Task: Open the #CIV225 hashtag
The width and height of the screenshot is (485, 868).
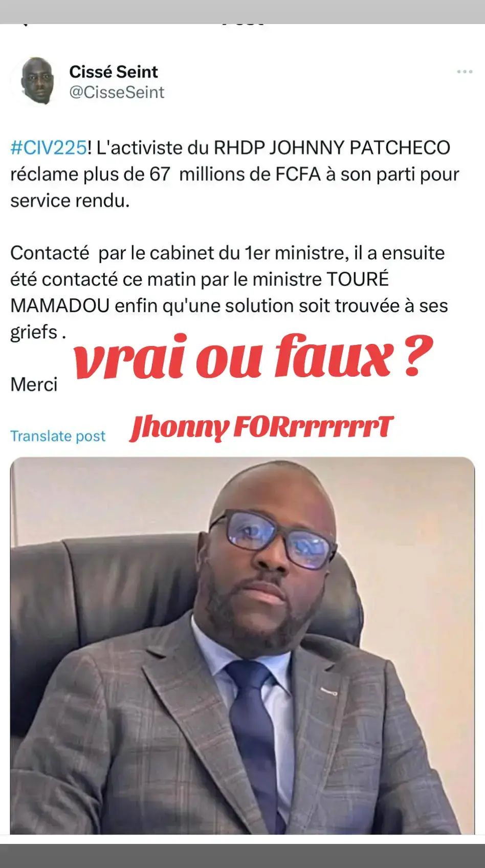Action: click(49, 148)
